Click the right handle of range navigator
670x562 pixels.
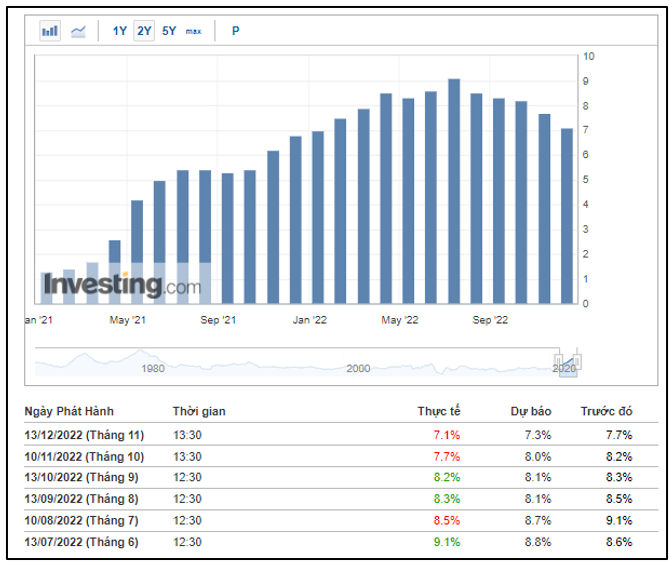(576, 361)
